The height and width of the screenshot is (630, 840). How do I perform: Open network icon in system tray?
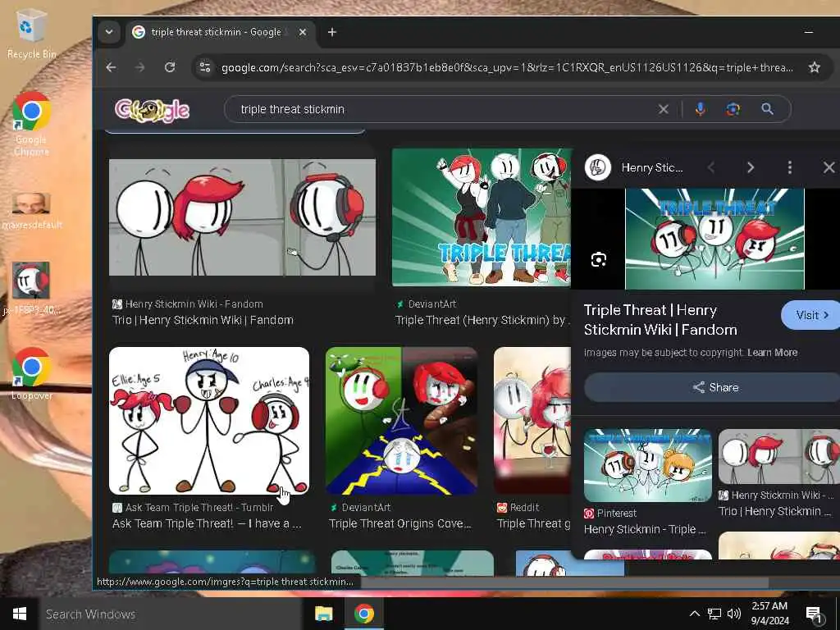(714, 614)
